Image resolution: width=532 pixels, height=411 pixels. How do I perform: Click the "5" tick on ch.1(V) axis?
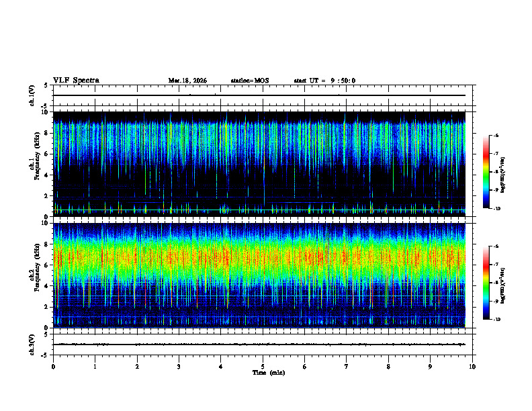[x=46, y=85]
